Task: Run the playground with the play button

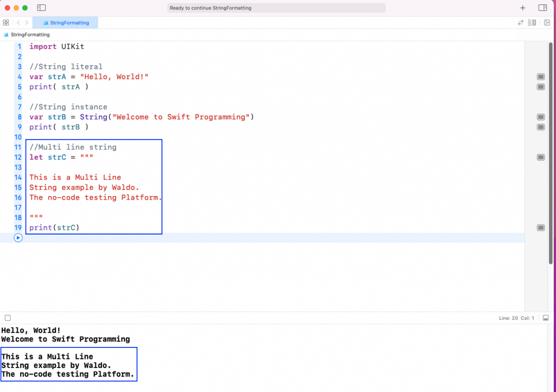Action: tap(18, 238)
